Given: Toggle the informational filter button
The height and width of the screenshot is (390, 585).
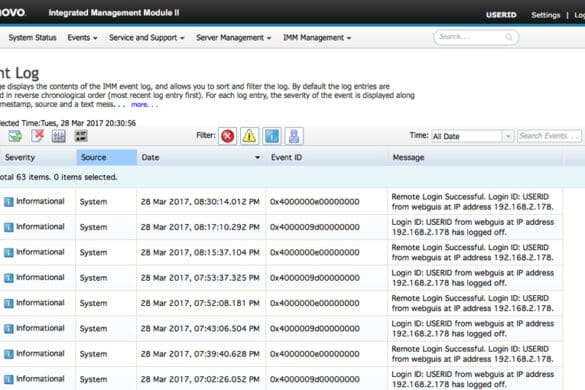Looking at the screenshot, I should pyautogui.click(x=272, y=136).
